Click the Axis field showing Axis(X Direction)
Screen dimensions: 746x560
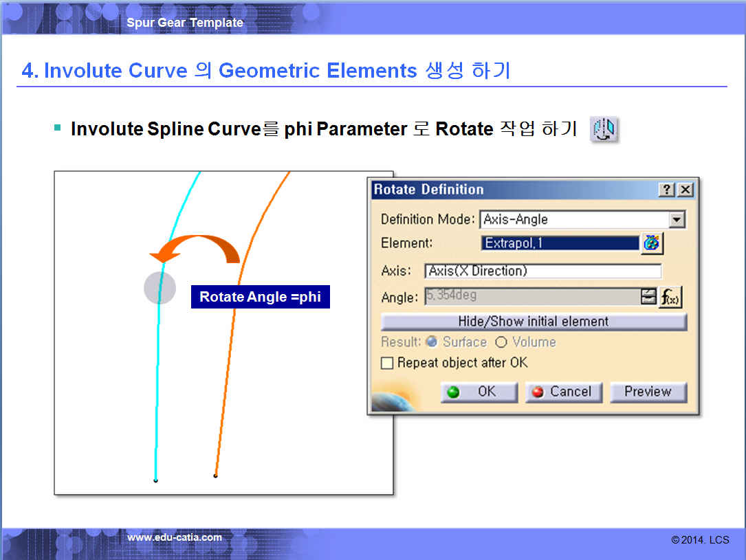[x=542, y=271]
